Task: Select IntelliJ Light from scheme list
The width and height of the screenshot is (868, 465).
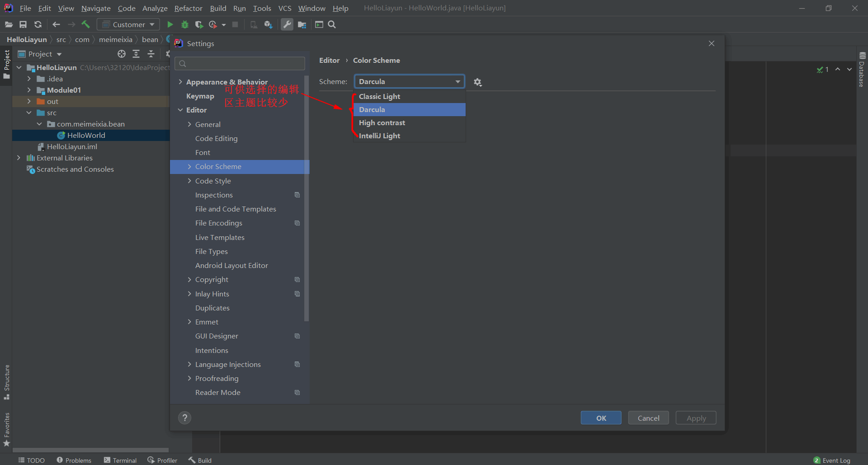Action: pyautogui.click(x=410, y=136)
